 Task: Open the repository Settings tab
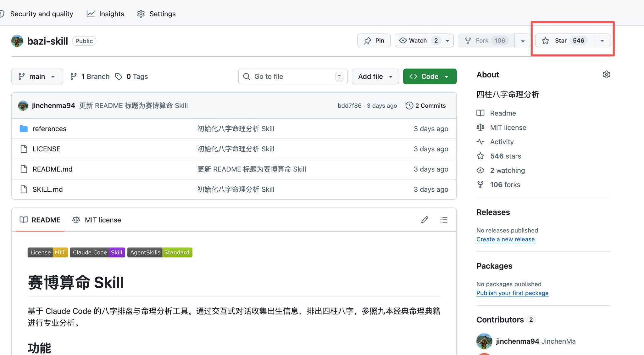pyautogui.click(x=156, y=14)
